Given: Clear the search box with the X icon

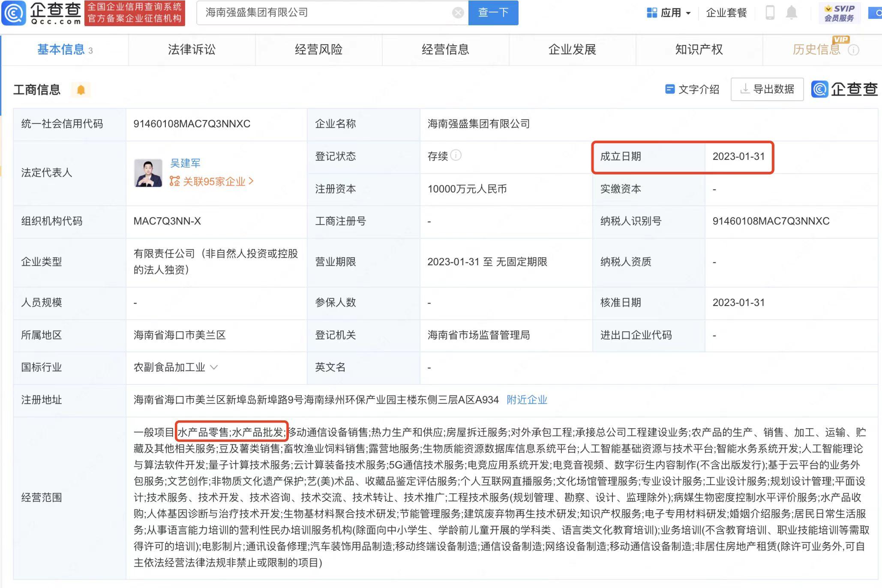Looking at the screenshot, I should pyautogui.click(x=458, y=13).
